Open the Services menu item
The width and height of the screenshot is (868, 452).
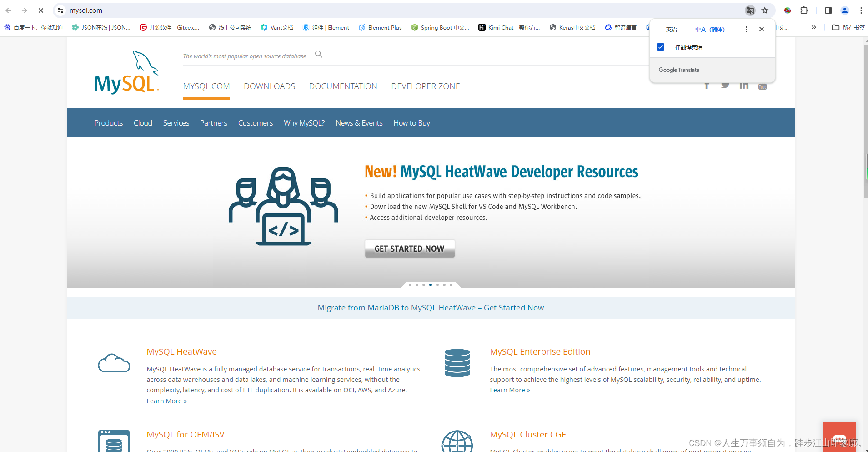[176, 123]
